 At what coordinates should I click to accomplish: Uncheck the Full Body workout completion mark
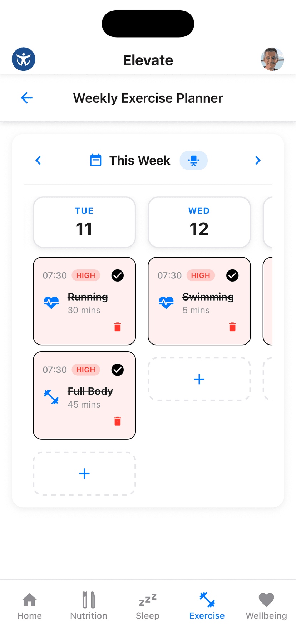point(118,370)
